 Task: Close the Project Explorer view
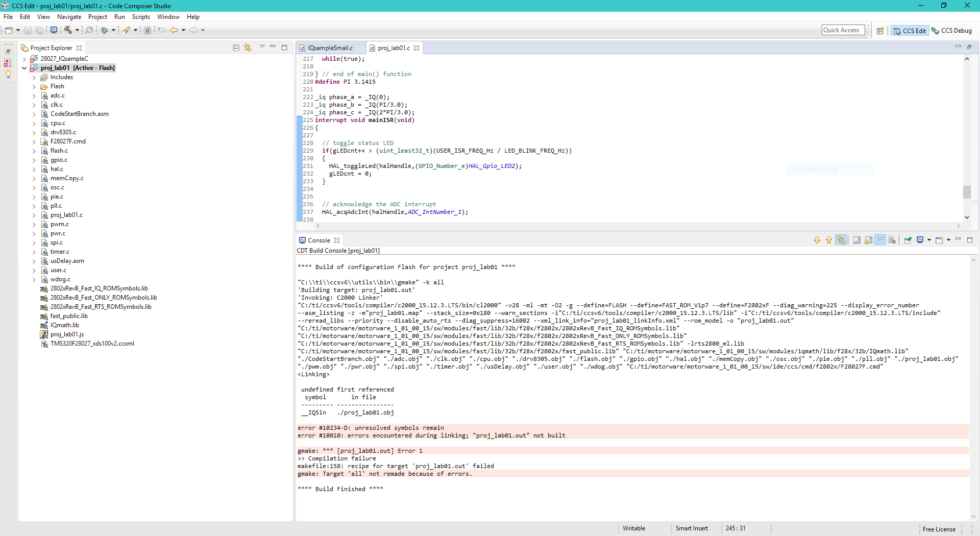[79, 48]
